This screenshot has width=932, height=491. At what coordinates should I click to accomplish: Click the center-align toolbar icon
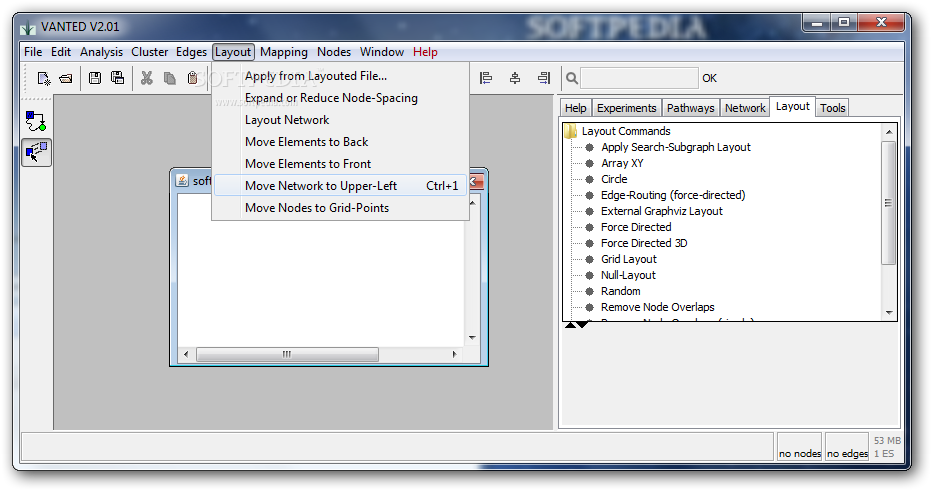(515, 78)
